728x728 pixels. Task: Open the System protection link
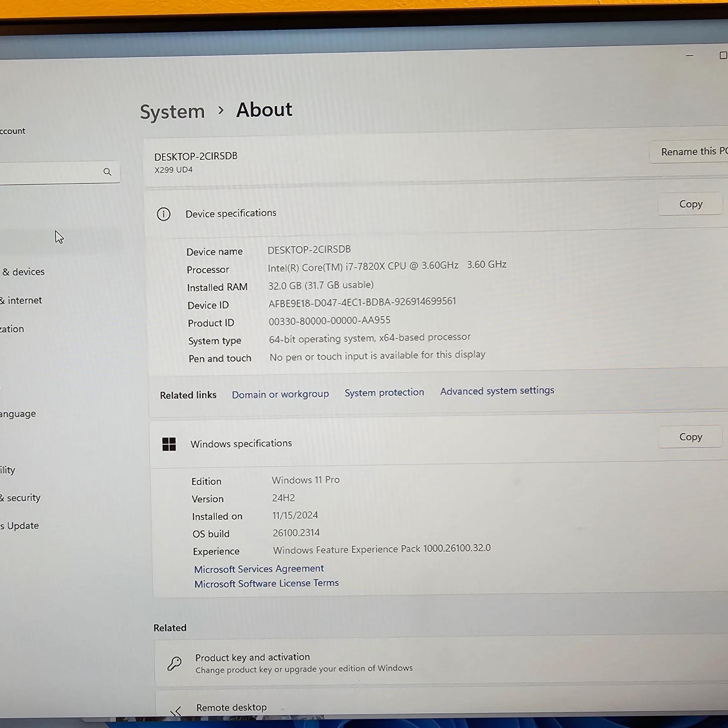384,393
